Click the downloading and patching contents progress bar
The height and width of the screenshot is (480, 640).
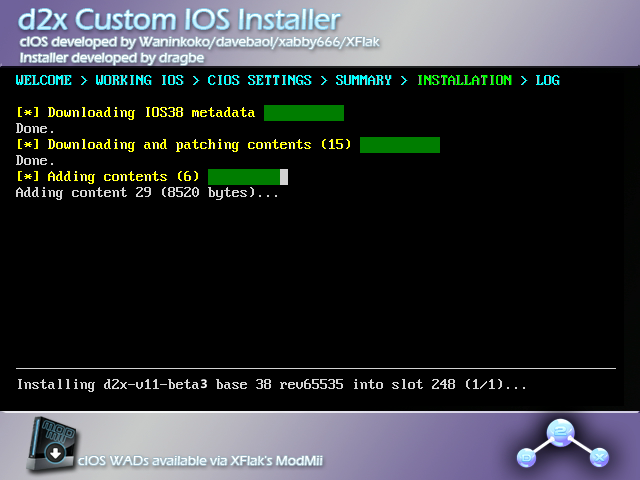pyautogui.click(x=400, y=145)
